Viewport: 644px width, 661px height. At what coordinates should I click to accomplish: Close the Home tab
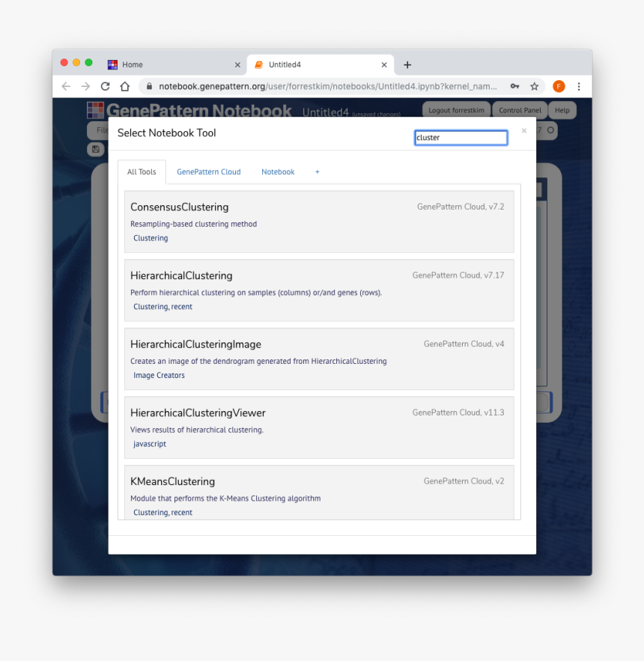click(x=237, y=65)
